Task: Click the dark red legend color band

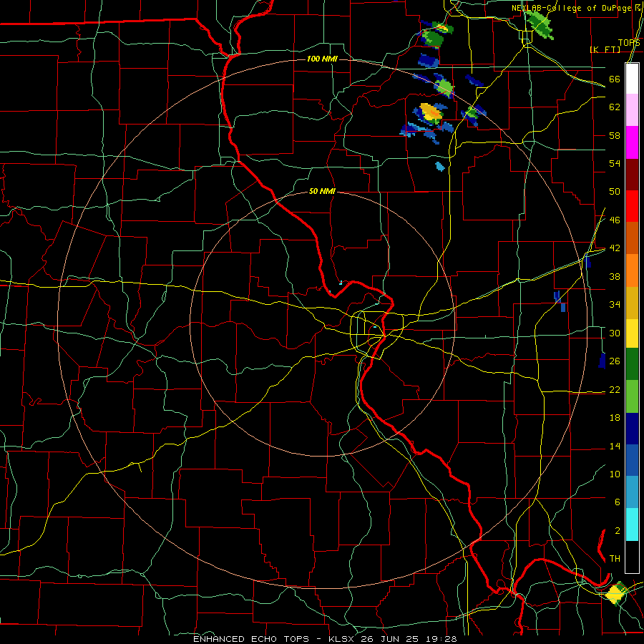Action: (632, 174)
